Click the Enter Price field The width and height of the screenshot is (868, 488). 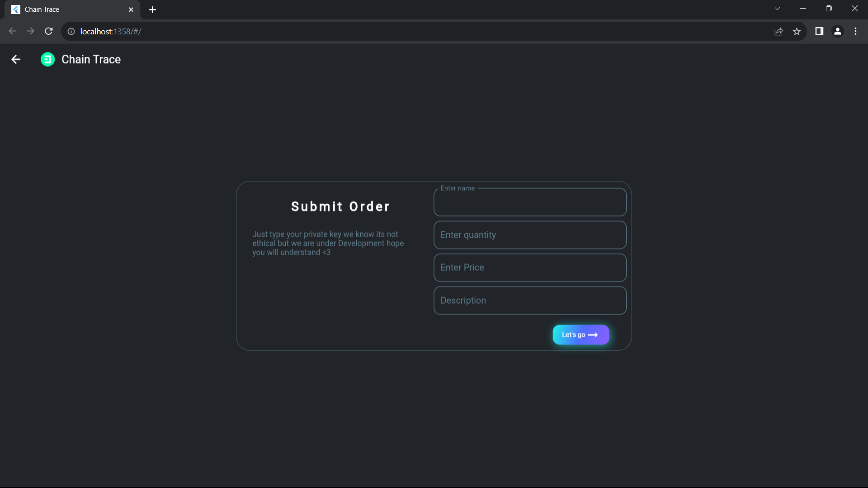[530, 267]
